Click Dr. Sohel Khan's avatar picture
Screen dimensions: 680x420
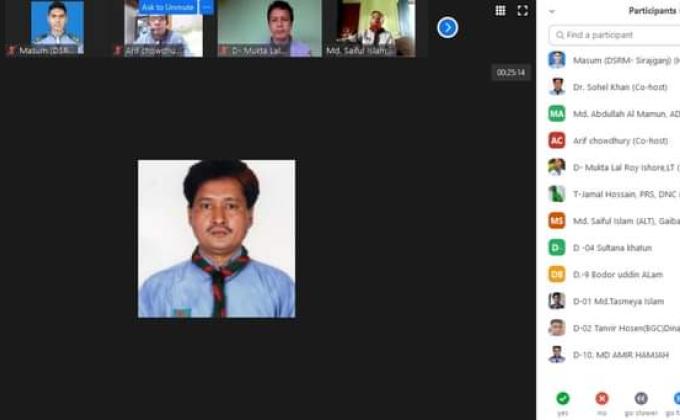point(557,87)
